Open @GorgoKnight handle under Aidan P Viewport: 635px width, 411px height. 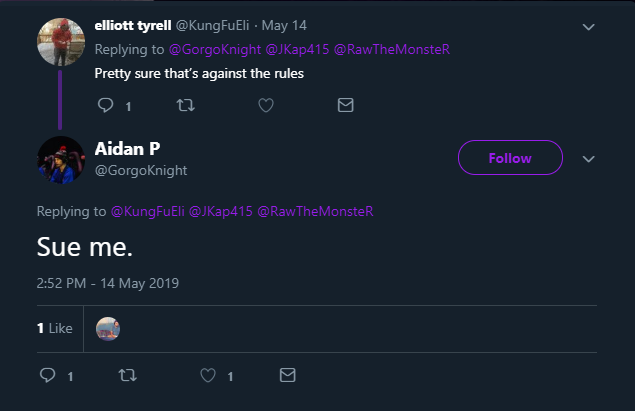[140, 170]
